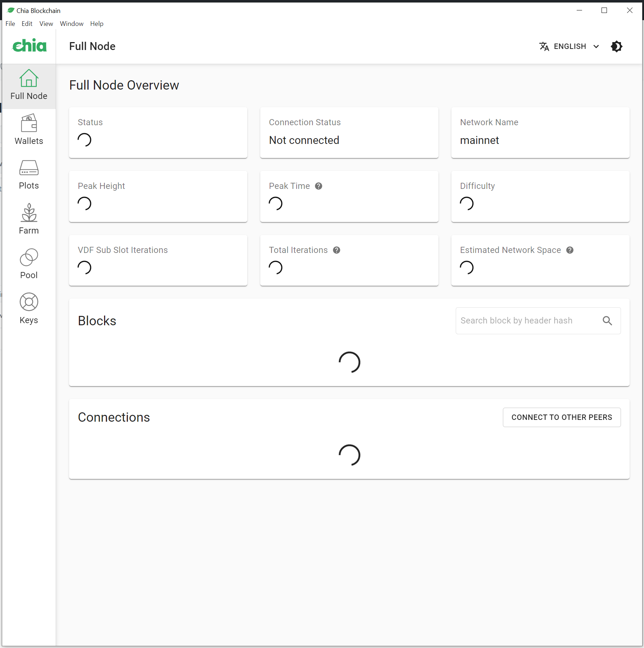Image resolution: width=644 pixels, height=648 pixels.
Task: Toggle dark/light theme mode
Action: tap(617, 46)
